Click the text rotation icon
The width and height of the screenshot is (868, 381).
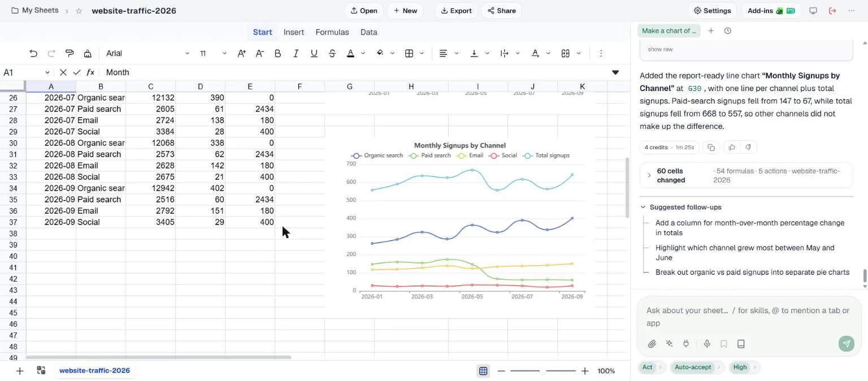[x=535, y=53]
